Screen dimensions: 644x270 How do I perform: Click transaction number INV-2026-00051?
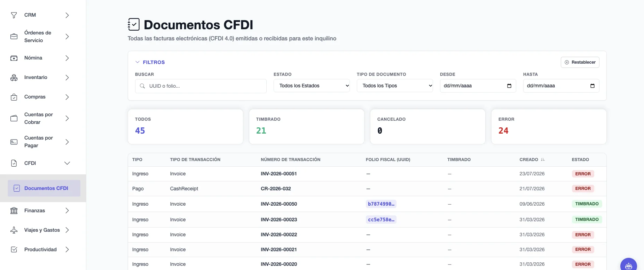tap(279, 174)
